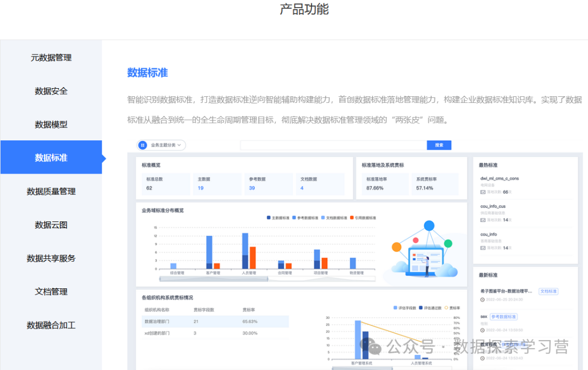Click the landing-count icon under dwi_ml_cms_c_cons
The image size is (588, 370).
tap(482, 192)
